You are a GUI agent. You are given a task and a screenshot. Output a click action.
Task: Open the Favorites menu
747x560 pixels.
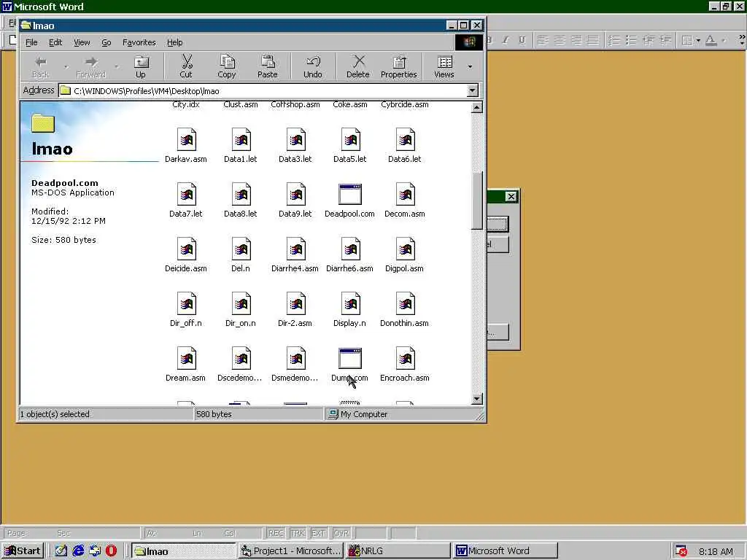tap(139, 42)
